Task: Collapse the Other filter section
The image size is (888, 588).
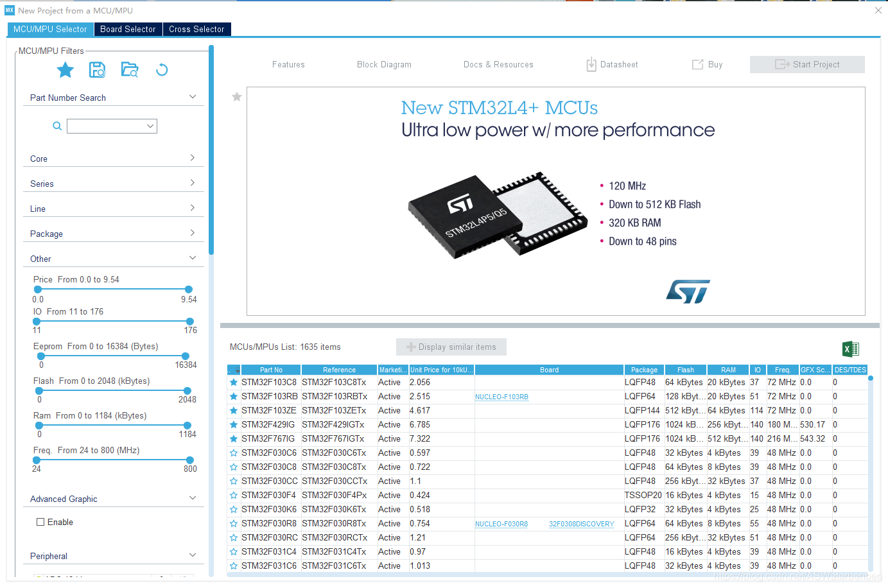Action: (193, 258)
